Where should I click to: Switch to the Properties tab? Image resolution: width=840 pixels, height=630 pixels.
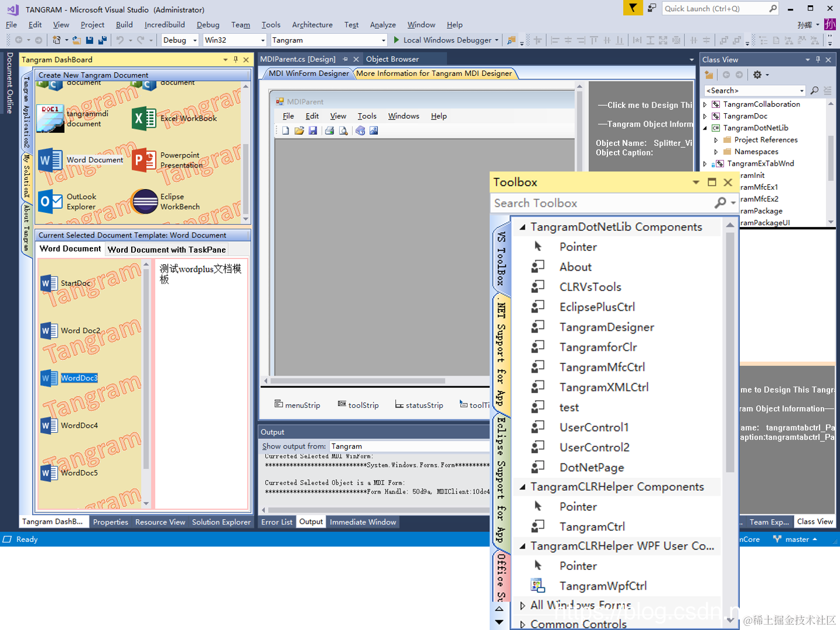coord(111,522)
